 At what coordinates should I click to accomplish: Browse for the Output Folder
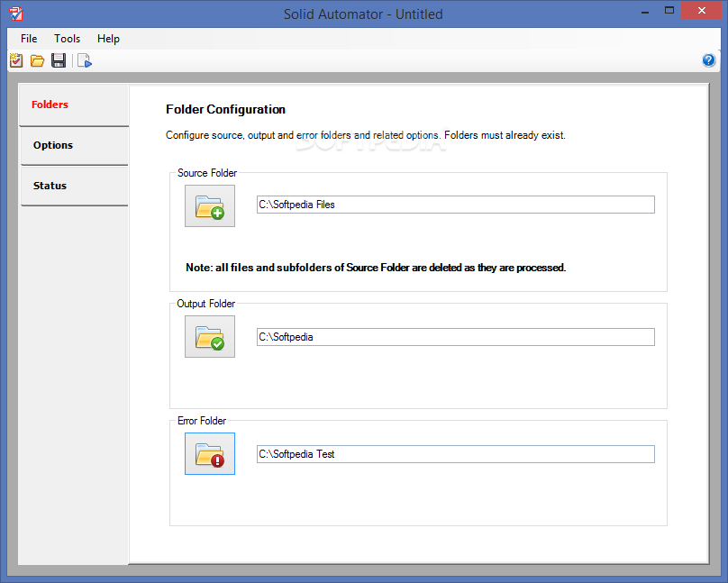click(210, 336)
